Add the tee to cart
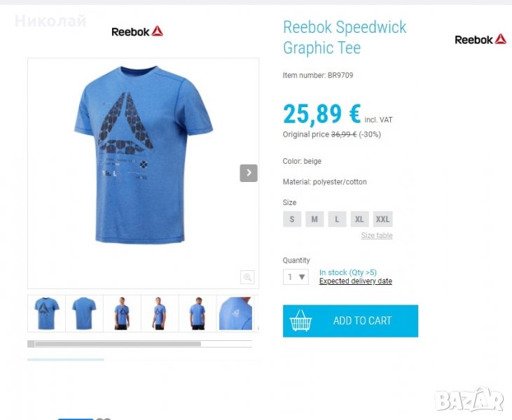The image size is (512, 420). (350, 321)
